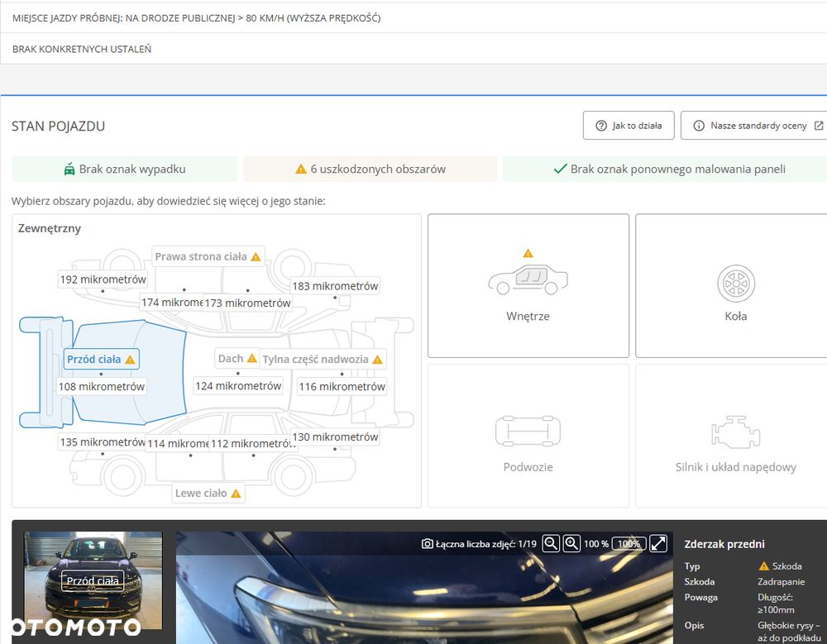Click the 6 uszkodzonych obszarów badge
Image resolution: width=827 pixels, height=644 pixels.
(370, 169)
